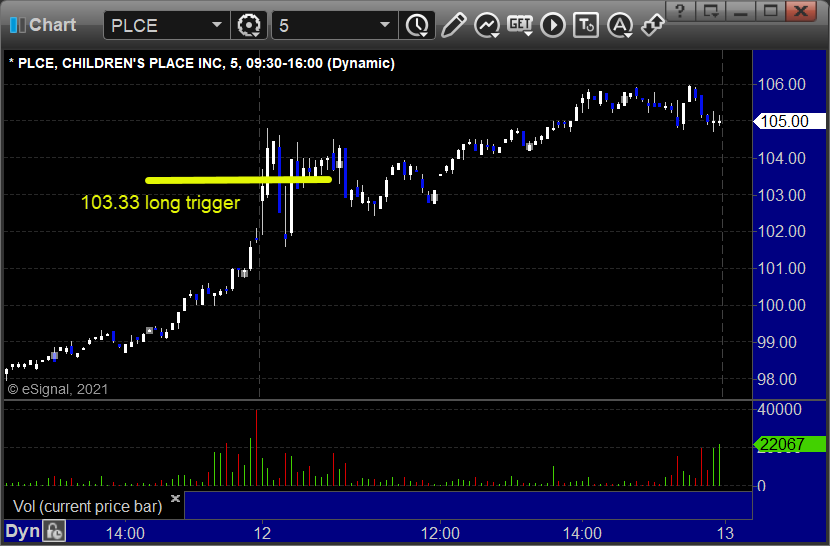The width and height of the screenshot is (830, 546).
Task: Click the 100.00 price axis label
Action: [781, 305]
